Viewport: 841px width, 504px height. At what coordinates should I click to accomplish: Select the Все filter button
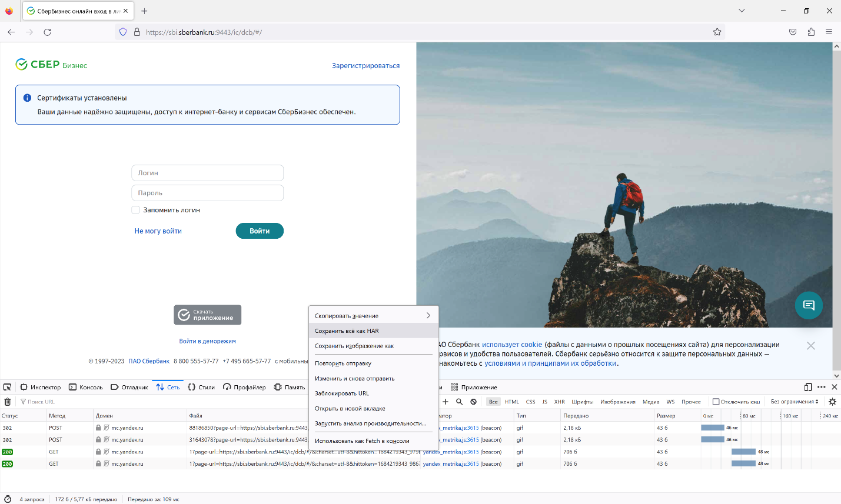pyautogui.click(x=493, y=402)
